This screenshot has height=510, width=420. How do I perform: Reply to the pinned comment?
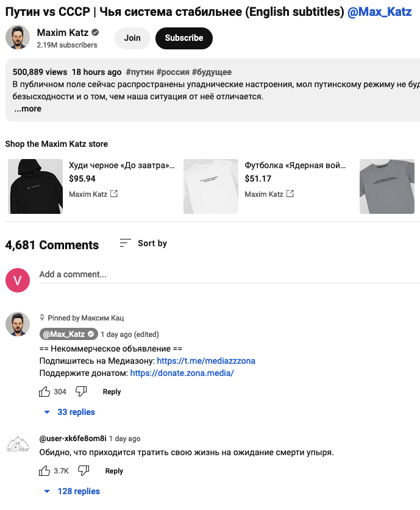112,392
